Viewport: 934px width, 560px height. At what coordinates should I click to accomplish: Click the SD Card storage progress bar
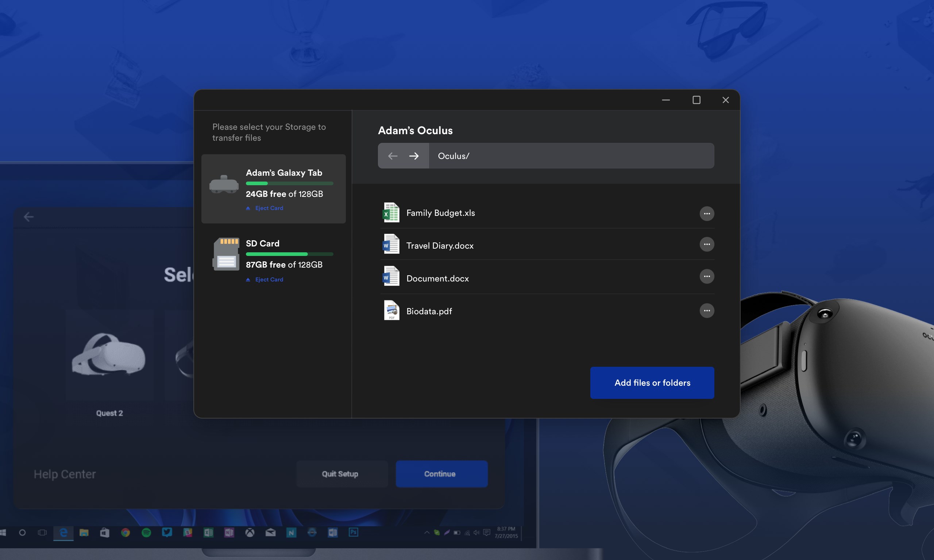pos(289,254)
